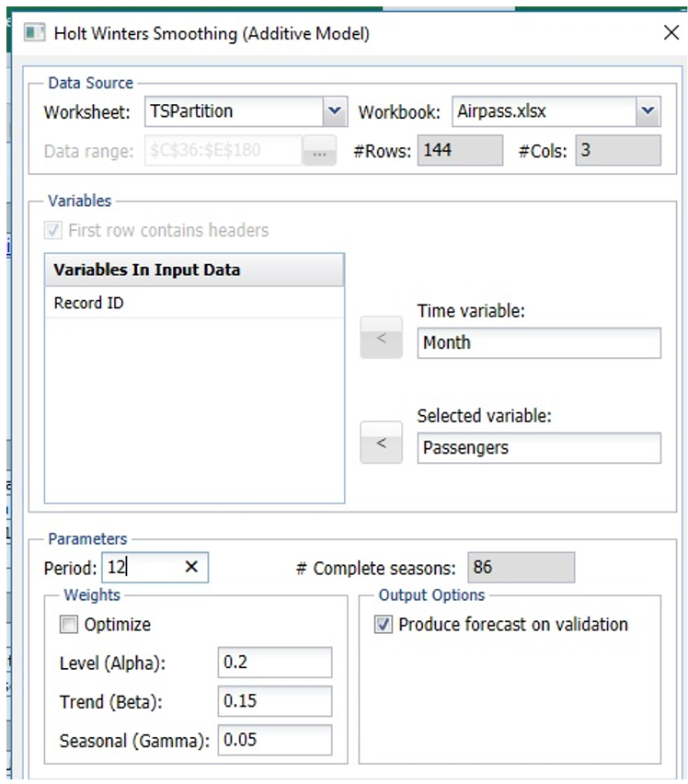Image resolution: width=688 pixels, height=784 pixels.
Task: Click the Holt Winters dialog title bar icon
Action: click(38, 31)
